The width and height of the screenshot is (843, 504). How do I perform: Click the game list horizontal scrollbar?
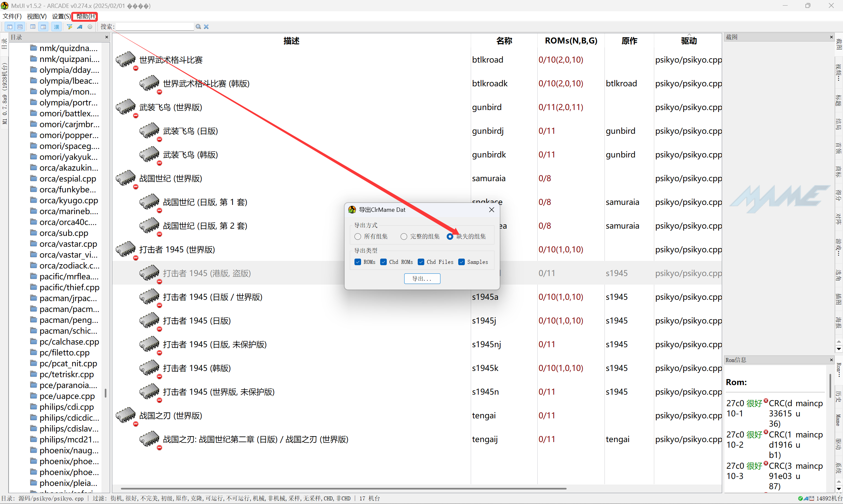343,489
